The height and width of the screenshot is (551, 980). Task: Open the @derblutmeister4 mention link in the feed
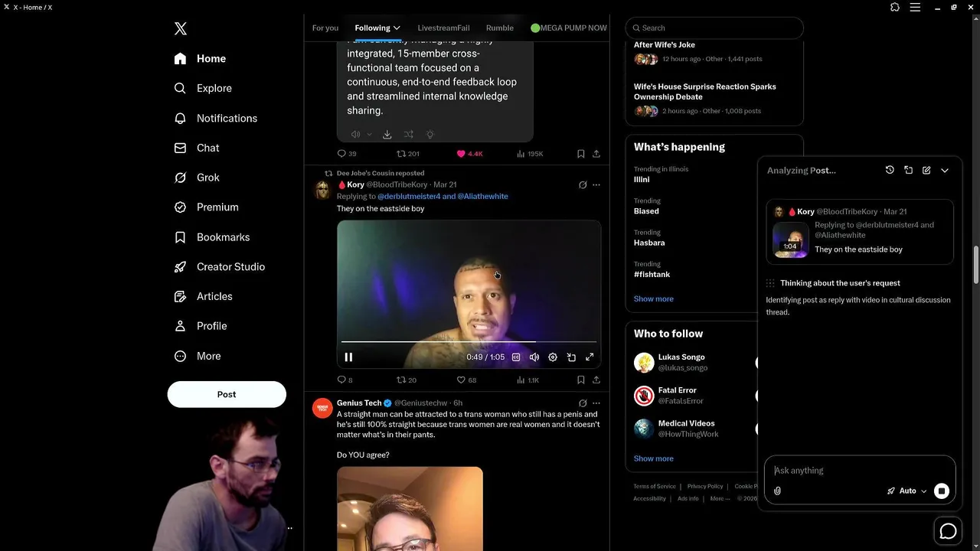tap(409, 196)
